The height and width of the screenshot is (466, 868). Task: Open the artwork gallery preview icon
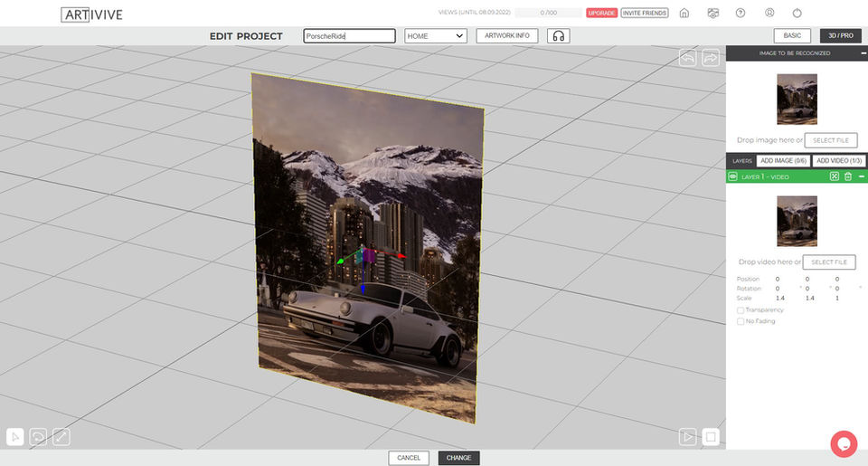713,13
